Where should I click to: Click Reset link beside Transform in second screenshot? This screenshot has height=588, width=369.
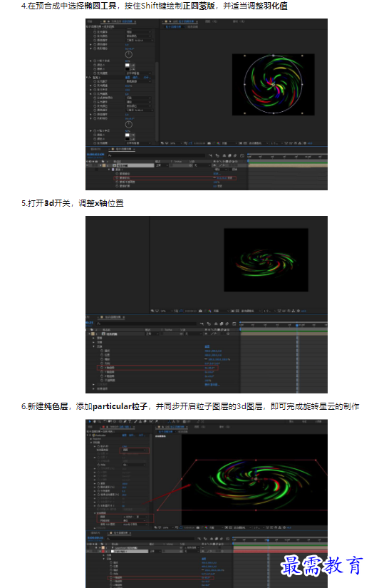207,346
